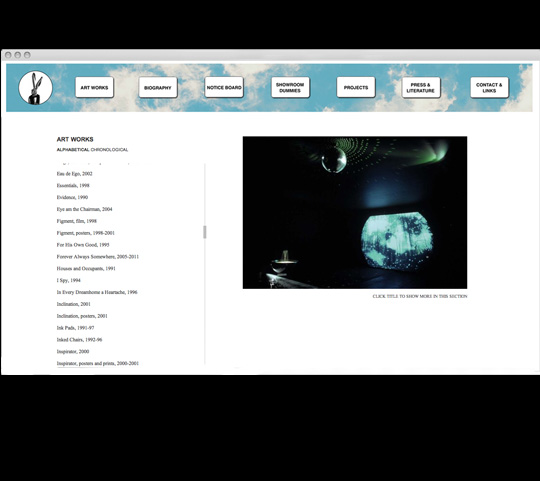Select the Projects navigation button
The width and height of the screenshot is (540, 481).
click(356, 87)
